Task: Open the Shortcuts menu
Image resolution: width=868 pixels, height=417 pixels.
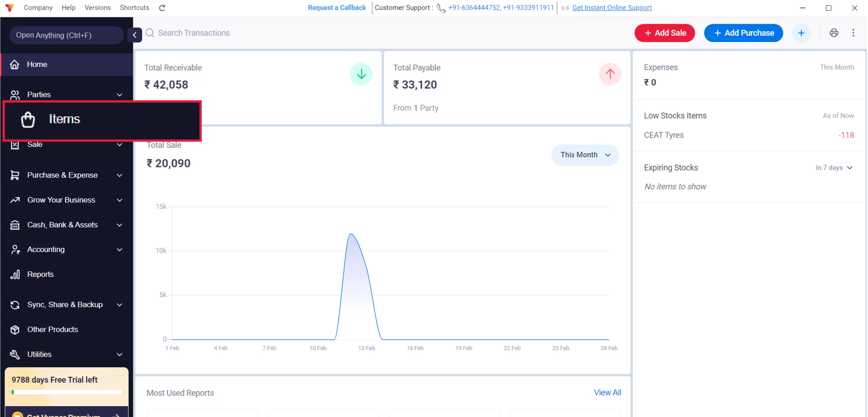Action: point(134,8)
